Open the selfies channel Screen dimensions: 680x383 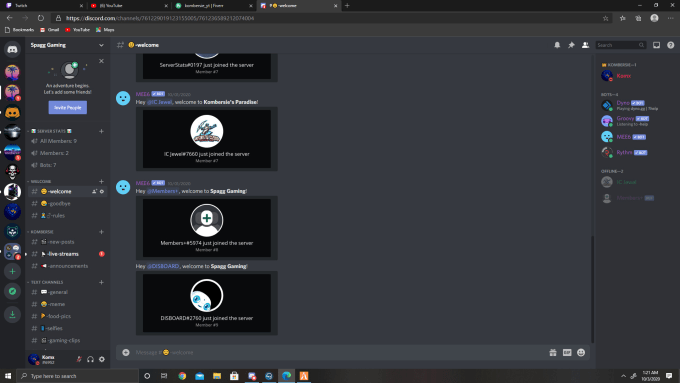pos(67,328)
